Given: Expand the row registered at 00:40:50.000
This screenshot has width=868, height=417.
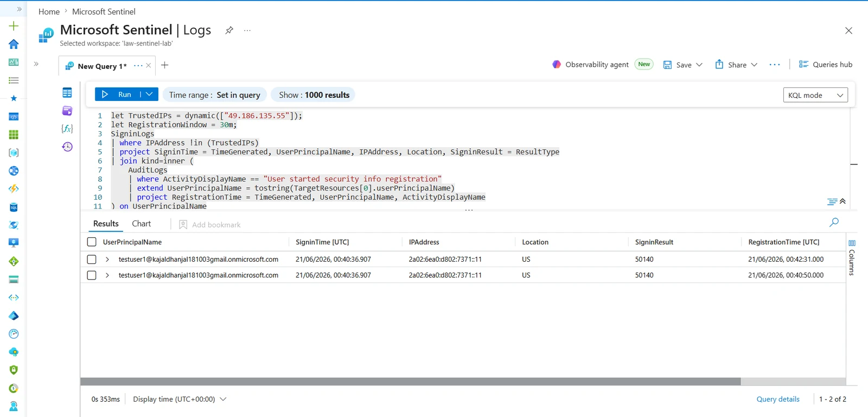Looking at the screenshot, I should pyautogui.click(x=107, y=275).
